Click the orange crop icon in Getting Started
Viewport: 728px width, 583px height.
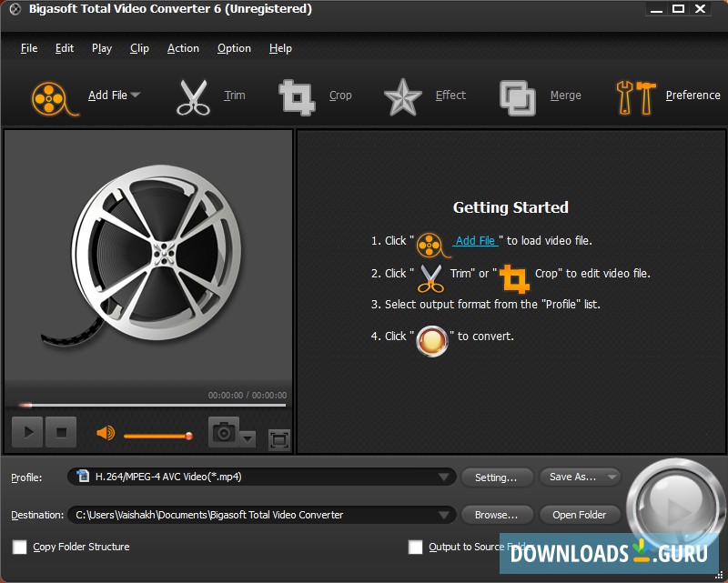coord(514,278)
